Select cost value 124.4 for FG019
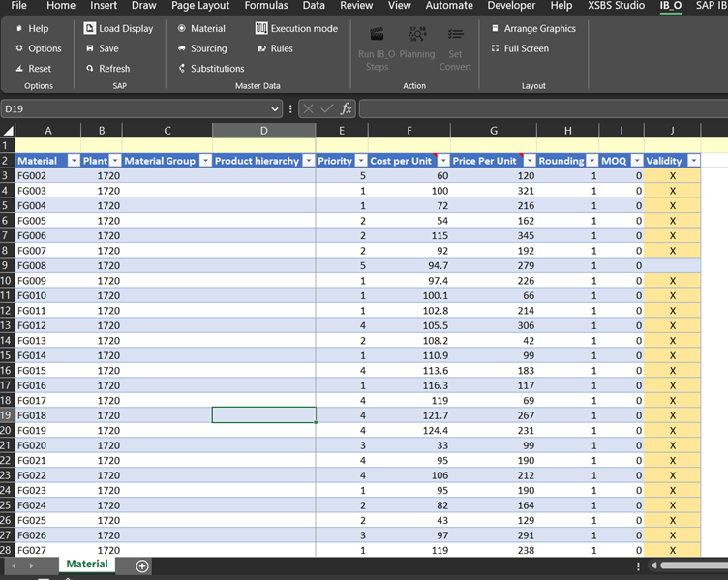728x580 pixels. [x=409, y=431]
